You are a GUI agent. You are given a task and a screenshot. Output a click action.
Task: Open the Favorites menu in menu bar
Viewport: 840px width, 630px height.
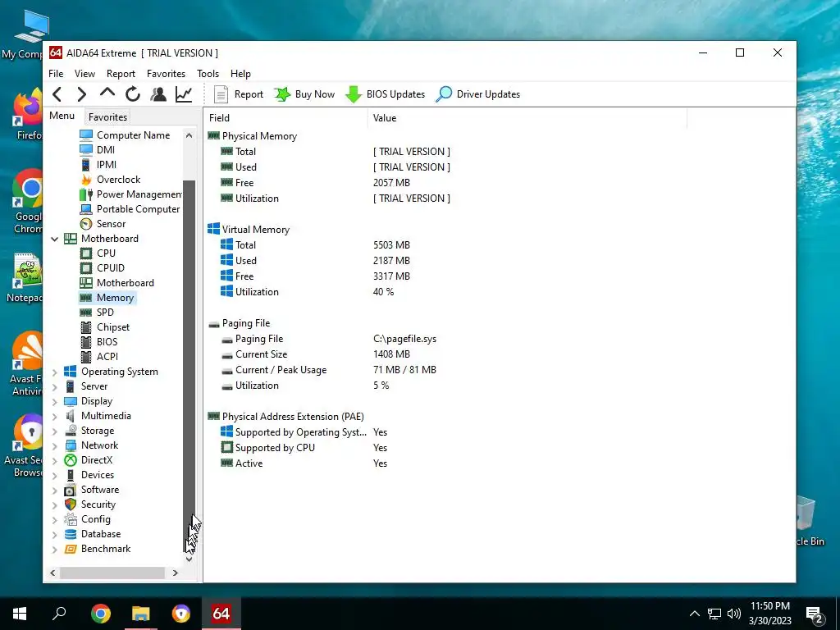[x=166, y=73]
